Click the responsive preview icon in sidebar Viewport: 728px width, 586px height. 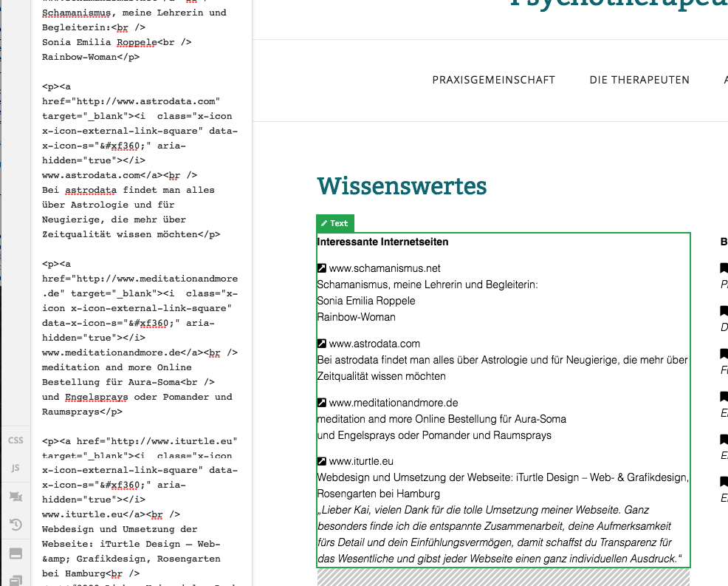tap(16, 497)
